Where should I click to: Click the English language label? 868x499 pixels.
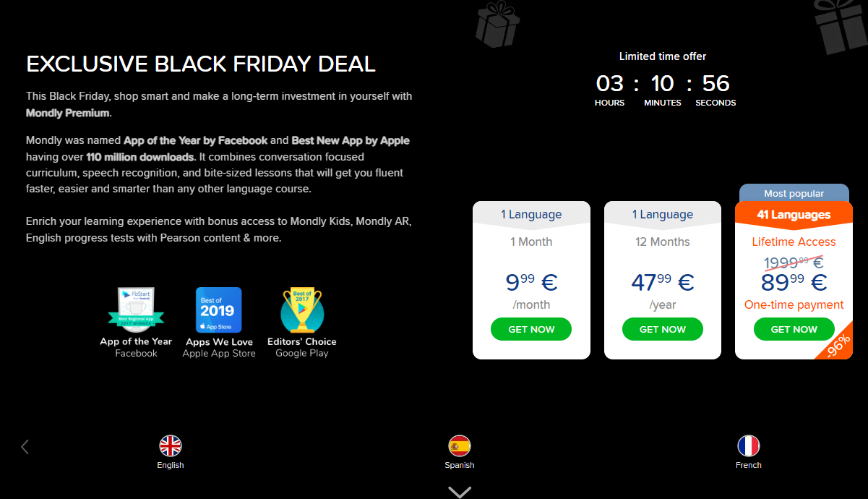click(x=171, y=465)
